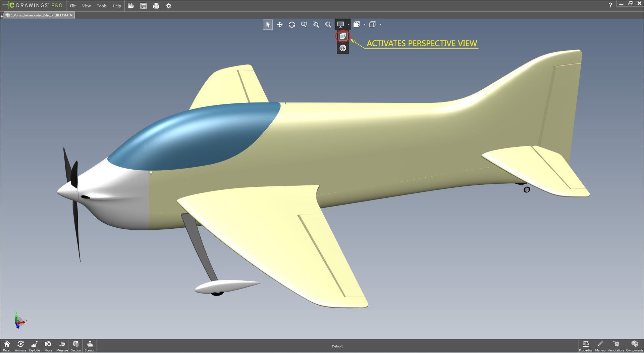644x353 pixels.
Task: Explode the aircraft assembly
Action: coord(34,346)
